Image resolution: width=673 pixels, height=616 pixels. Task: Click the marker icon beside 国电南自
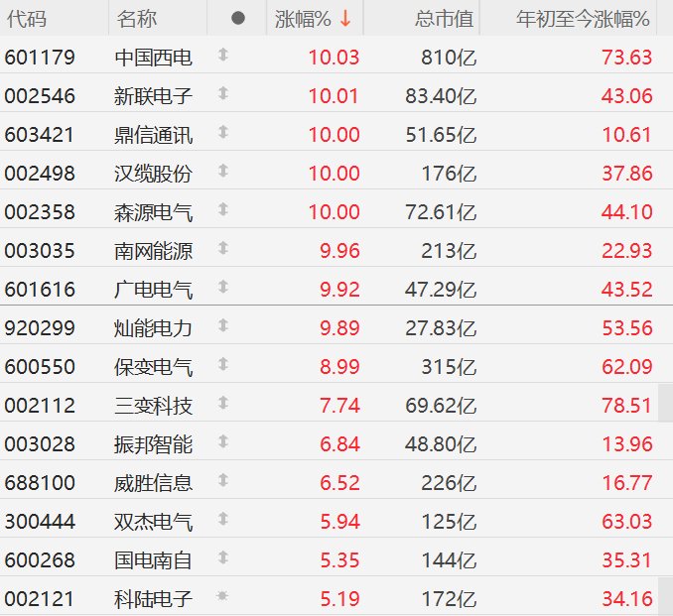[222, 557]
